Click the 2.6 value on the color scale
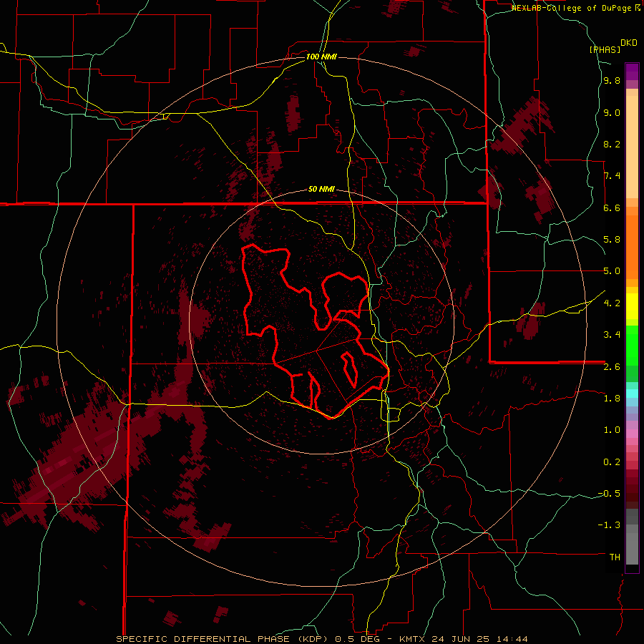Screen dimensions: 644x644 tap(612, 367)
